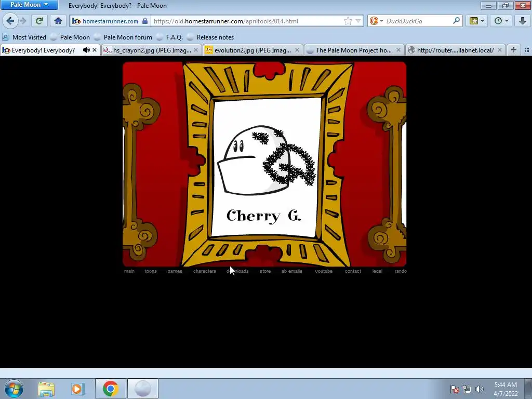Click the forward arrow navigation button
This screenshot has width=532, height=399.
click(23, 21)
